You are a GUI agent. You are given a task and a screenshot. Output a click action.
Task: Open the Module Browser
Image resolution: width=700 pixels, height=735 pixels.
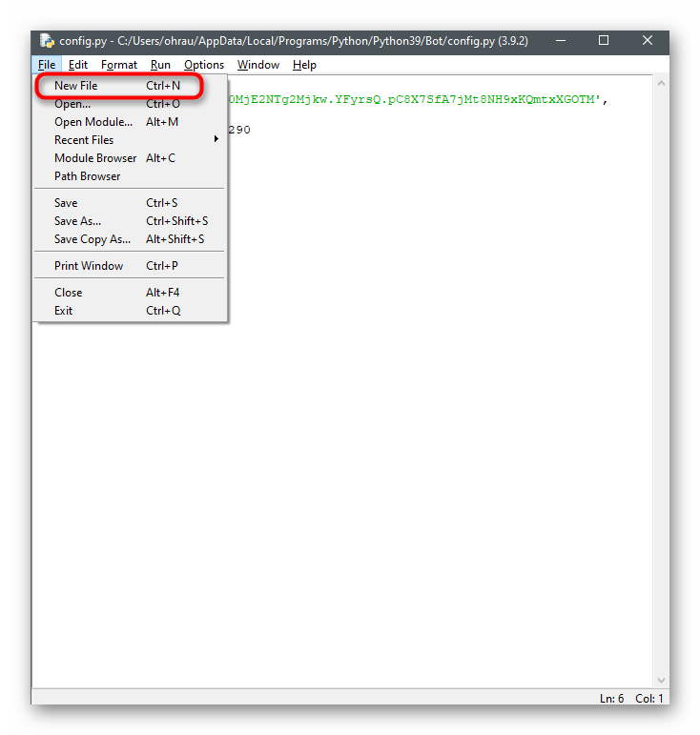(x=95, y=158)
